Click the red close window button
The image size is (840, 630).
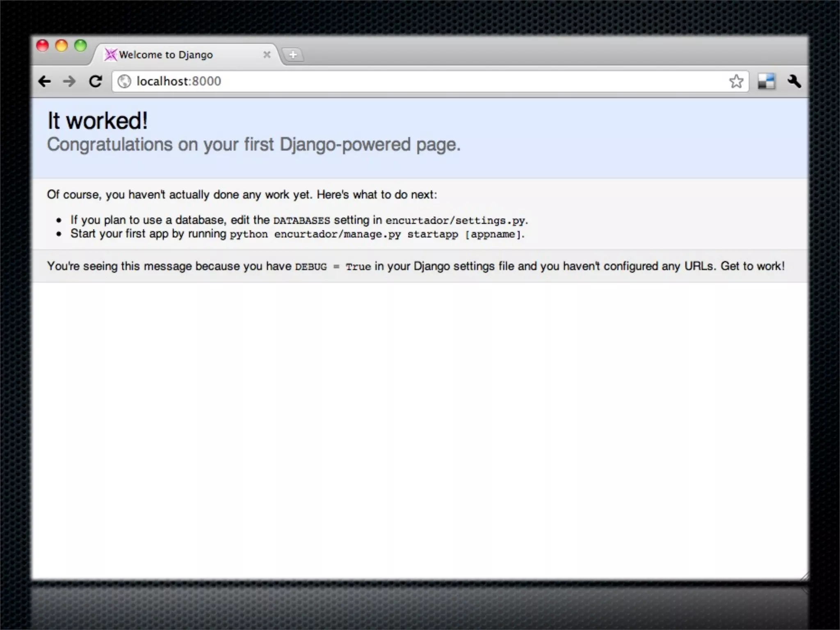pos(43,46)
